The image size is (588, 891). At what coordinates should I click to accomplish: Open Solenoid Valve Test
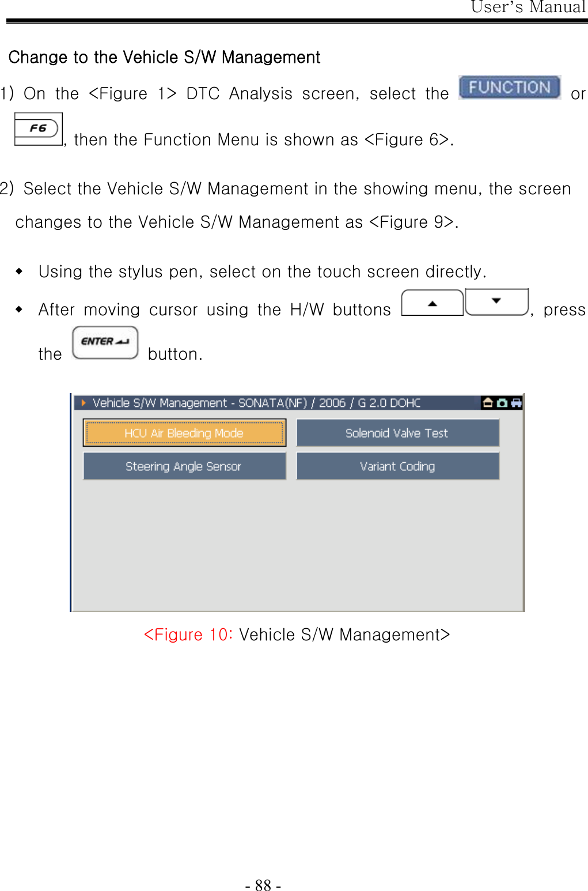click(x=397, y=433)
